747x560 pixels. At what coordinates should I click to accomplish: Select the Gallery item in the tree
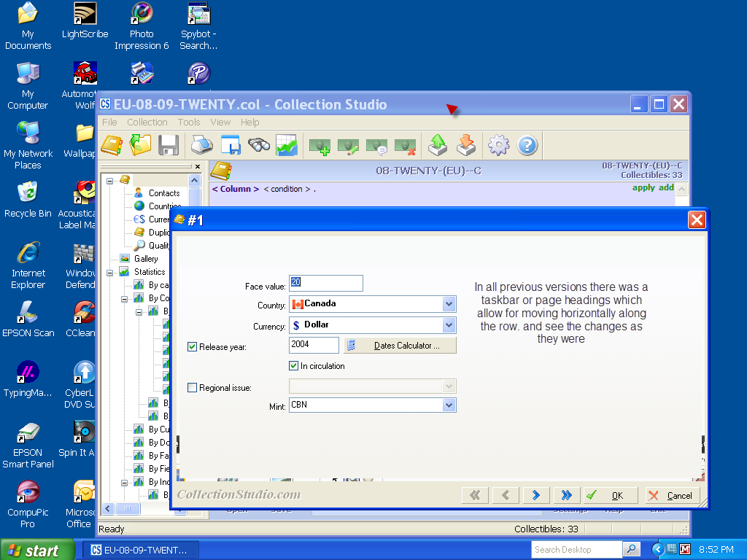146,259
